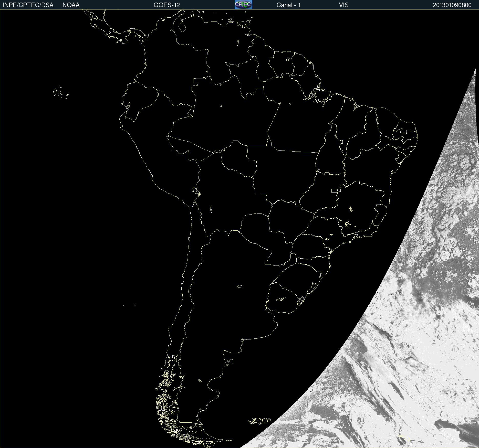
Task: Click the GOES-12 satellite label
Action: click(x=167, y=5)
